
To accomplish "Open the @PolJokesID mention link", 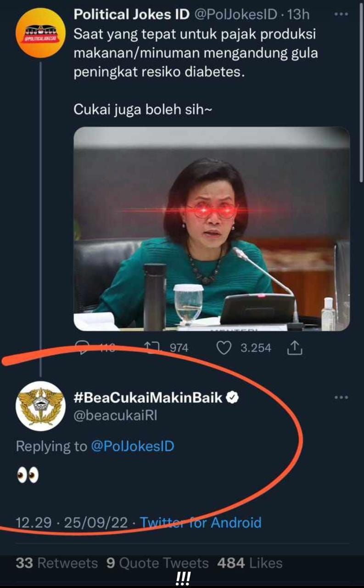I will (133, 446).
